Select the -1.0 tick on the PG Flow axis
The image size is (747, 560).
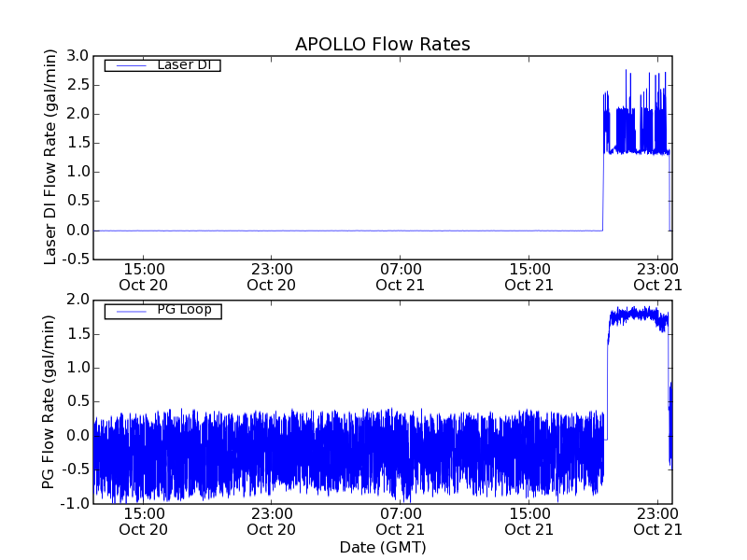(x=76, y=503)
